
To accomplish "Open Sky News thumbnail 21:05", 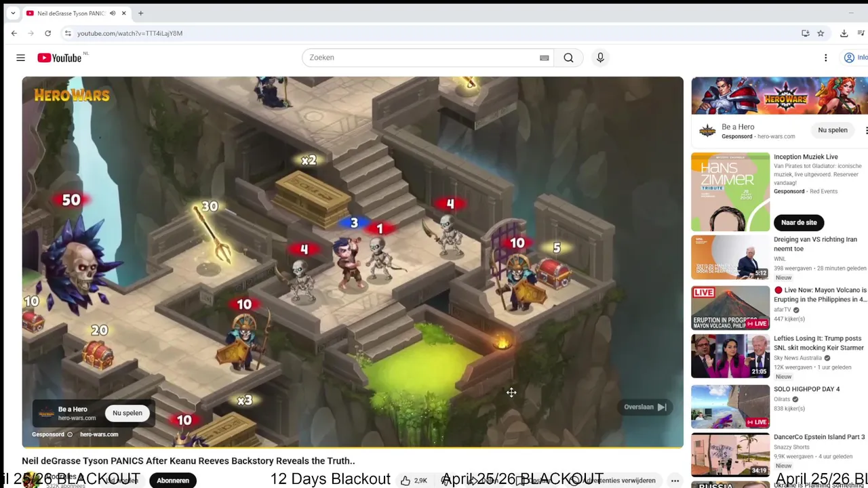I will click(730, 356).
